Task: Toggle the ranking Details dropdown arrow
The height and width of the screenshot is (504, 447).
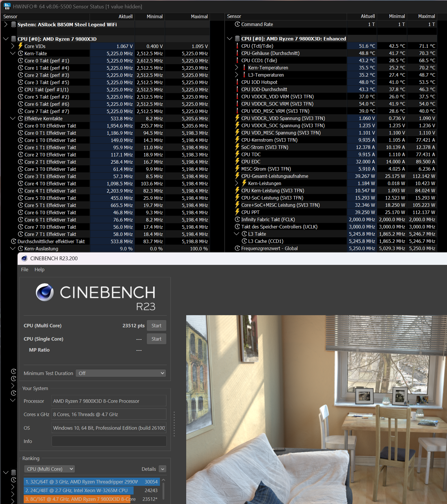Action: tap(162, 469)
